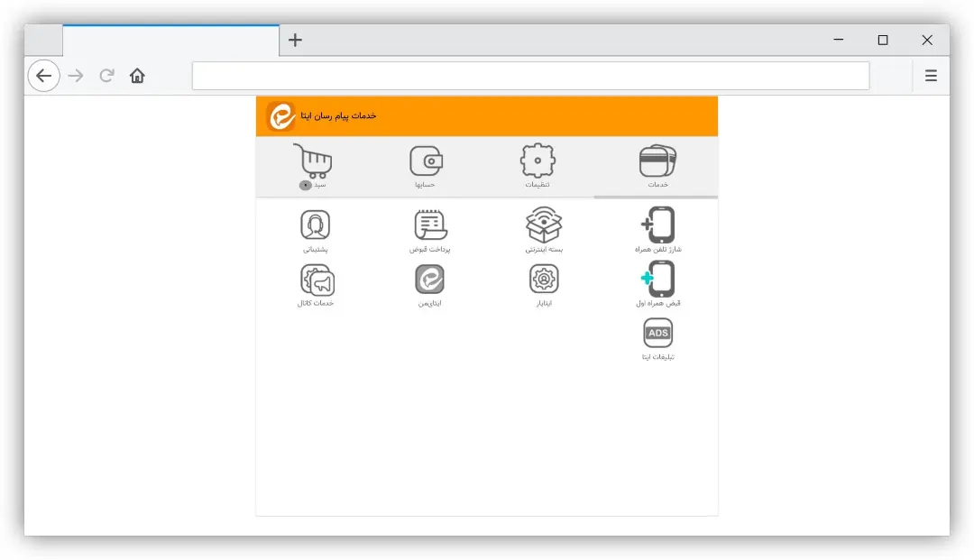Switch to the settings (تنظیمات) tab
The image size is (974, 560).
pyautogui.click(x=538, y=165)
